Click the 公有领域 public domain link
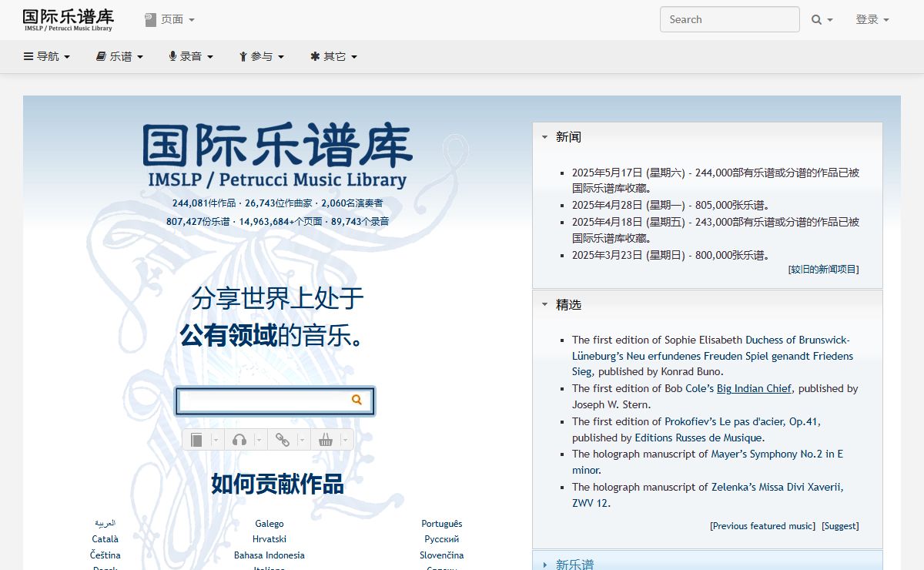Viewport: 924px width, 570px height. point(228,336)
